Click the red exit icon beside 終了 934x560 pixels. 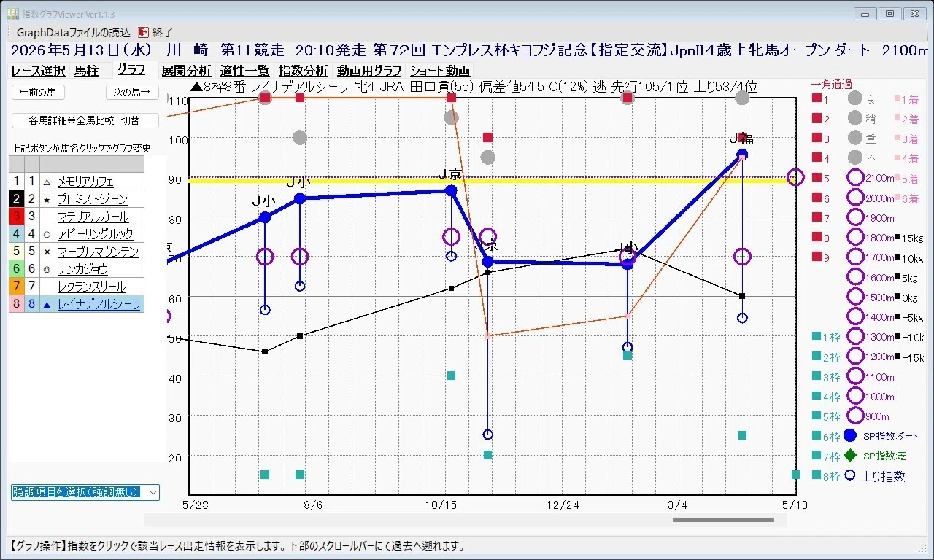(143, 33)
